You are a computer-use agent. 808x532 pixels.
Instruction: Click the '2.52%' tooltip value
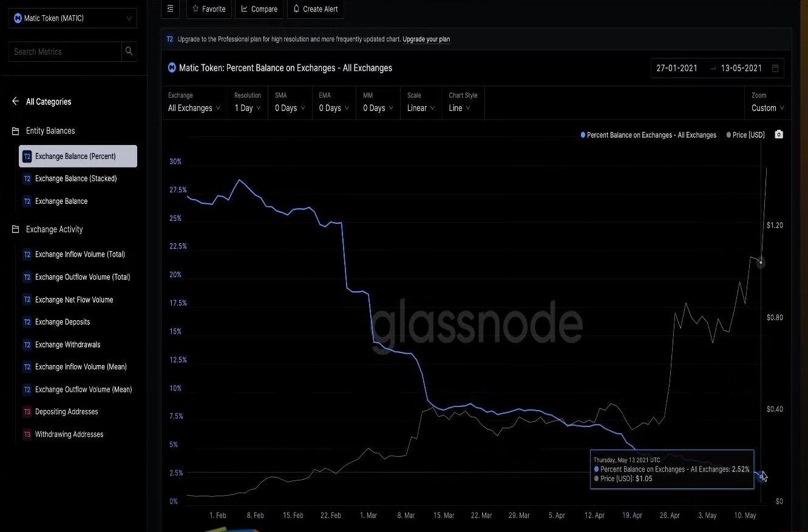[740, 470]
